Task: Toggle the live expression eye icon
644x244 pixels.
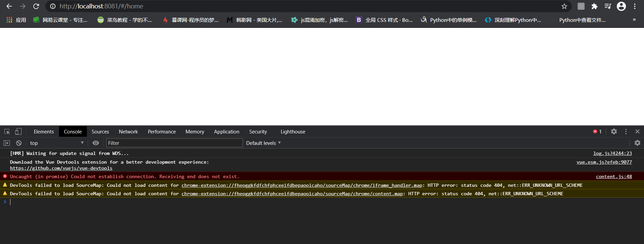Action: click(96, 143)
